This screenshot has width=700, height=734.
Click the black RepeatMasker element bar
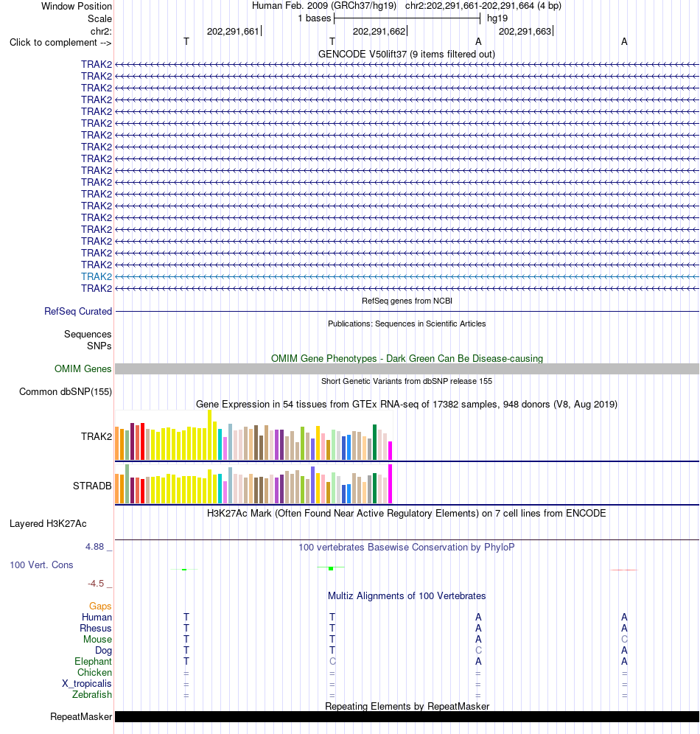coord(407,716)
